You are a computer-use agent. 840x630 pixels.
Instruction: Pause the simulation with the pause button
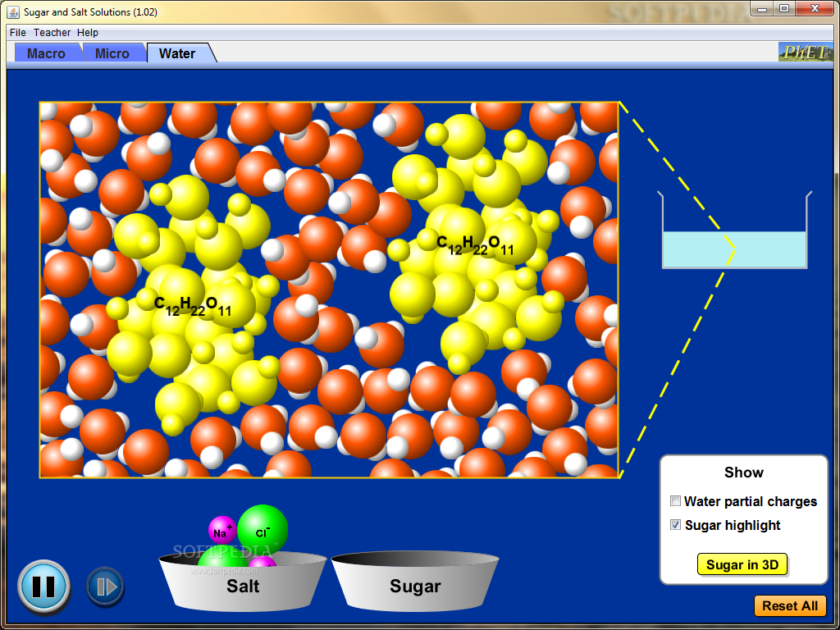44,587
